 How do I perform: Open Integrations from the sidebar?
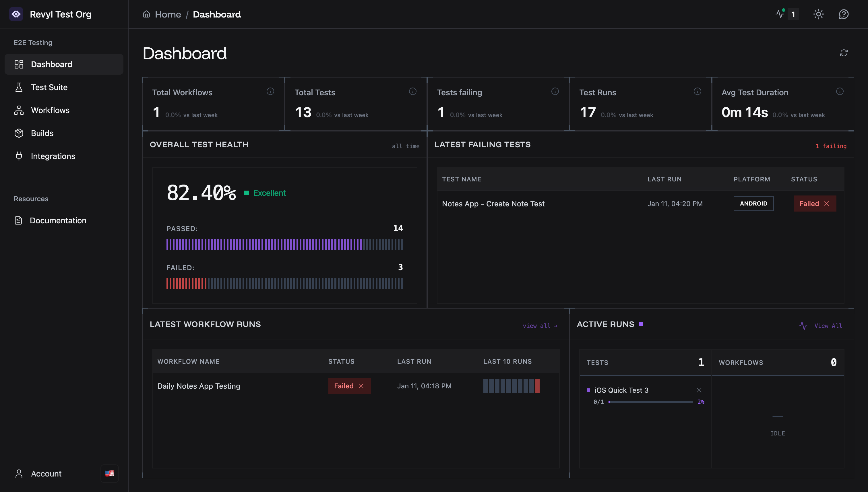(x=53, y=156)
